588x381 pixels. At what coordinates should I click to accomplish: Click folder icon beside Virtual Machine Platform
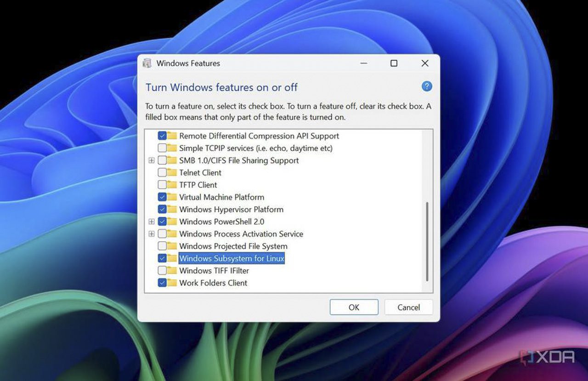[172, 197]
